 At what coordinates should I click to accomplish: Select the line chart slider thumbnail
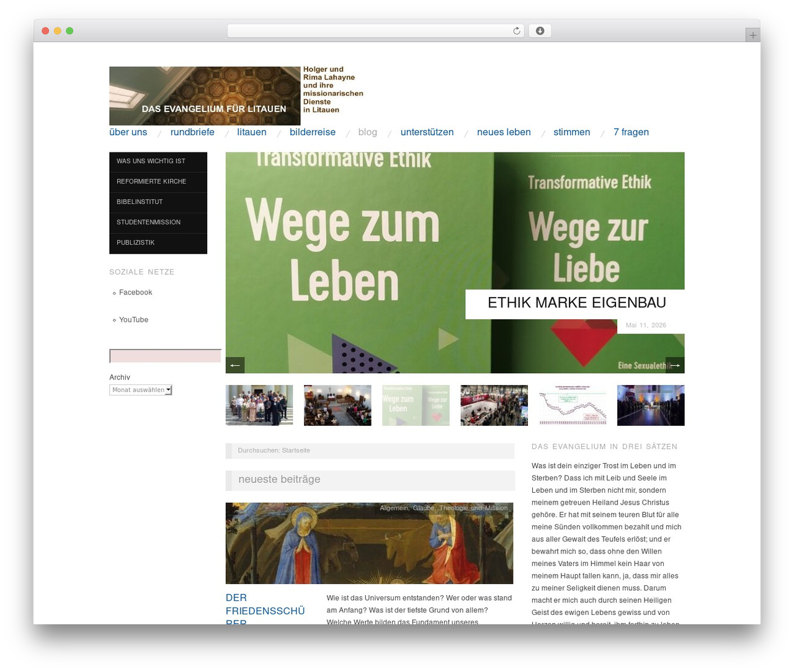(x=573, y=405)
